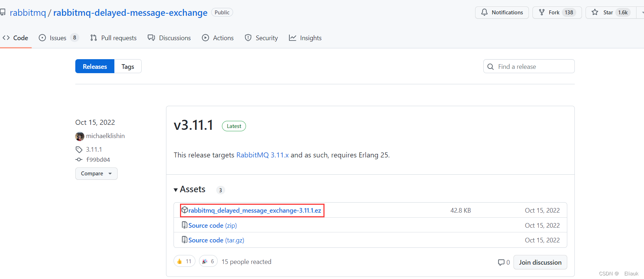Screen dimensions: 644x279
Task: Click the repository icon beside rabbitmq
Action: tap(3, 13)
